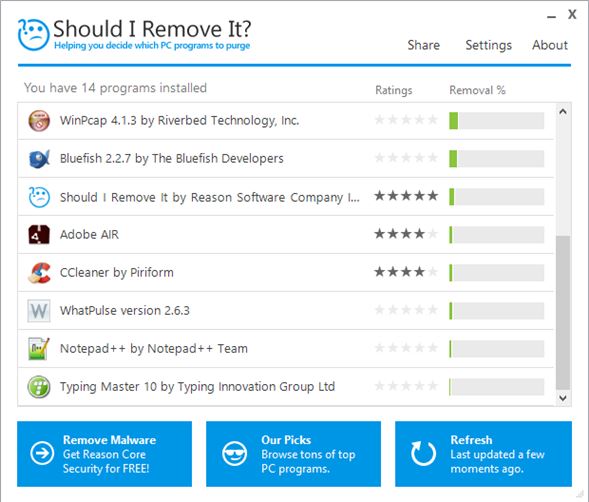This screenshot has width=589, height=502.
Task: Open the About menu
Action: [x=550, y=45]
